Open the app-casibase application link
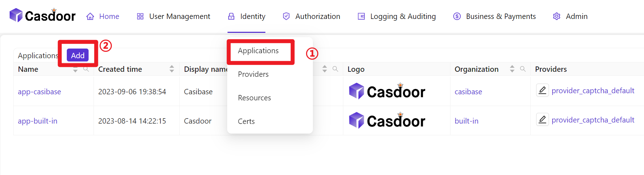 click(x=39, y=92)
